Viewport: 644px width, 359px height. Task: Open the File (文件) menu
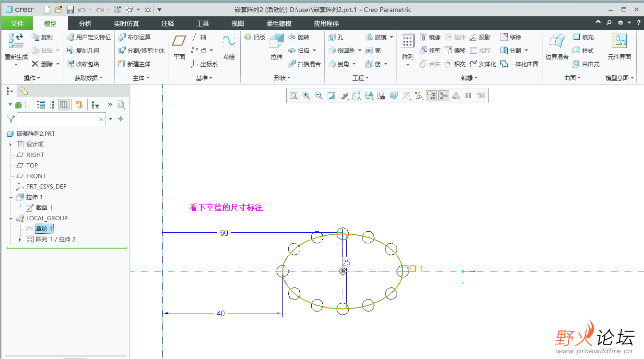click(x=17, y=24)
